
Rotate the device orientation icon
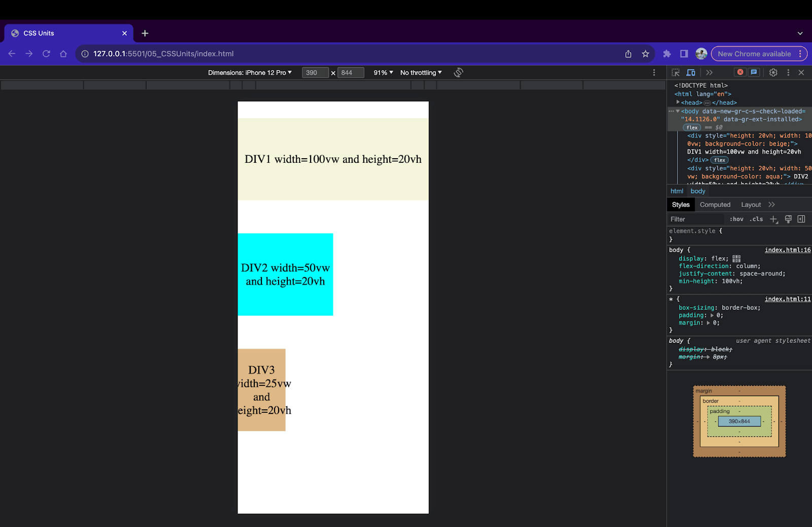click(x=458, y=73)
